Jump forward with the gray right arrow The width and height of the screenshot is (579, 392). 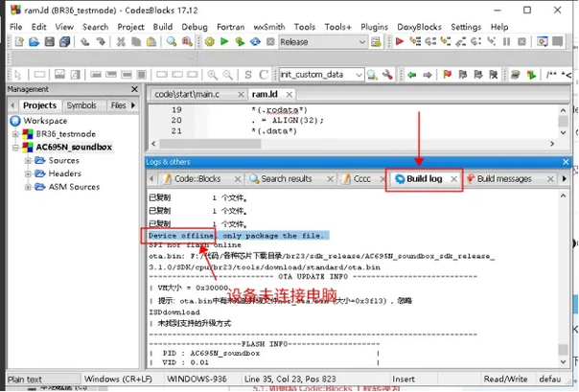pyautogui.click(x=428, y=75)
